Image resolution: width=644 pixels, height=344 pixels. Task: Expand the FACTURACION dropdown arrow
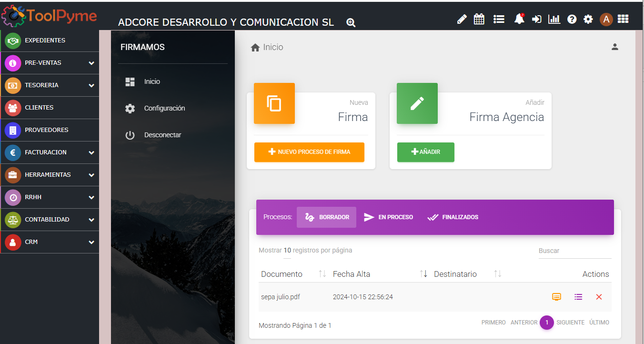(x=91, y=152)
